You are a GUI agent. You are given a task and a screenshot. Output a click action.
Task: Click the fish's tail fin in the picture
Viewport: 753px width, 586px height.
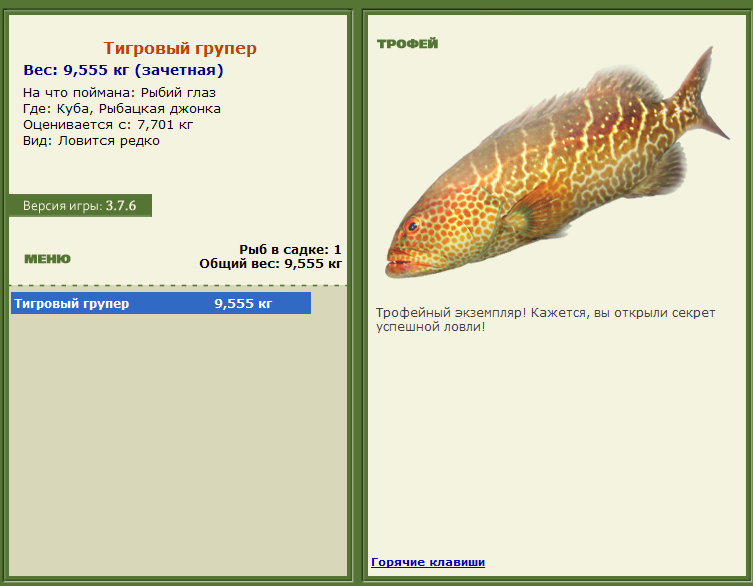coord(701,94)
